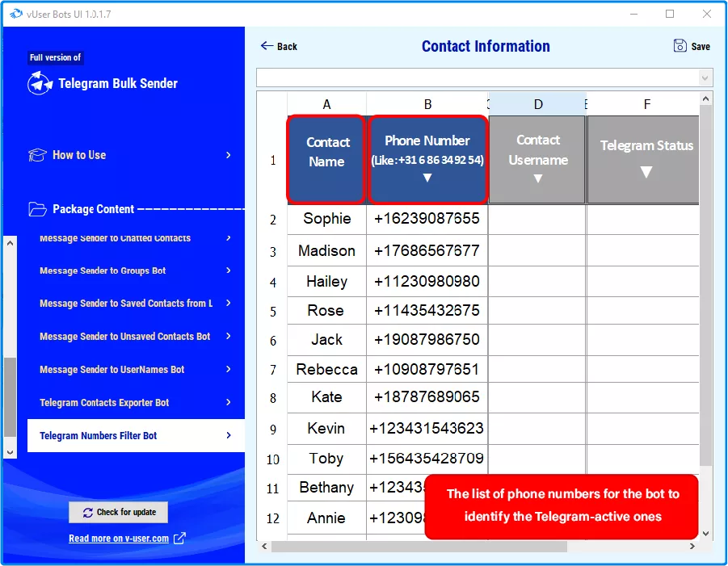Click the spreadsheet vertical scroll down arrow
Screen dimensions: 728x566
705,534
